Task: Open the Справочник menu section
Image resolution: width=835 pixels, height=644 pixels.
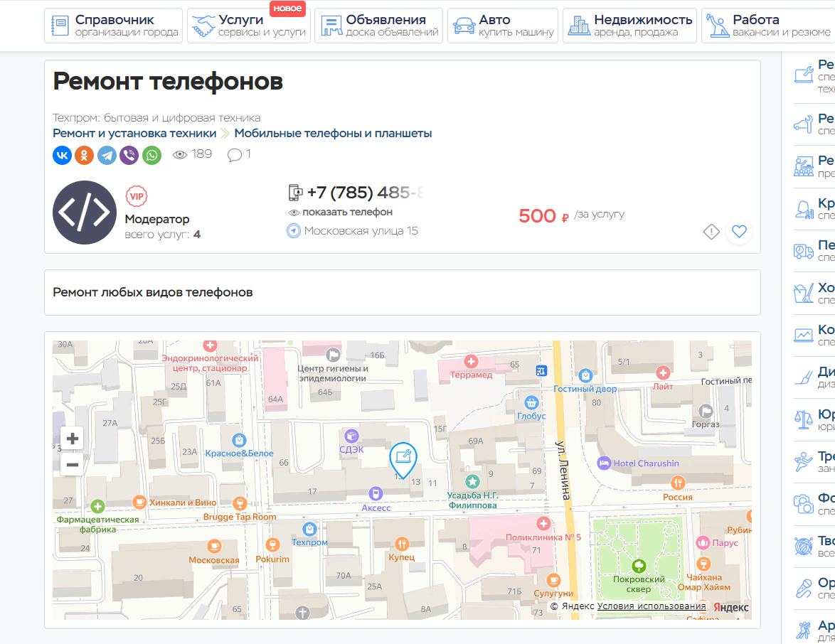Action: pyautogui.click(x=114, y=26)
